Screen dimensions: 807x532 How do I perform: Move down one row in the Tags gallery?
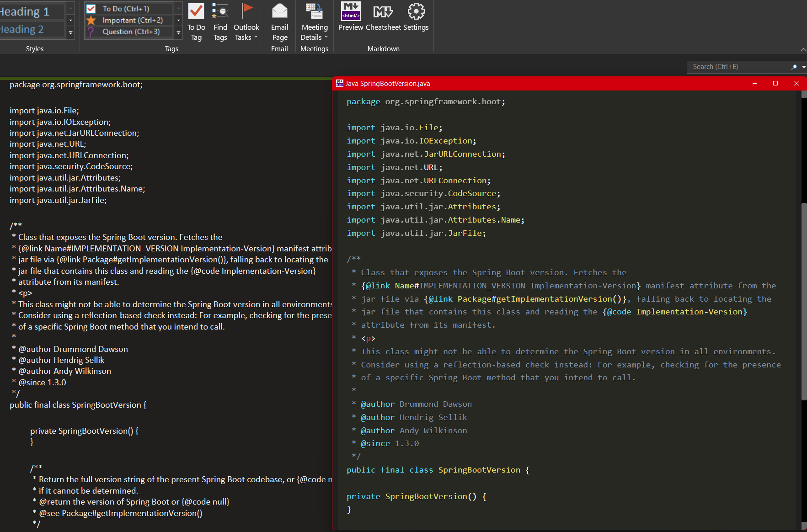179,20
